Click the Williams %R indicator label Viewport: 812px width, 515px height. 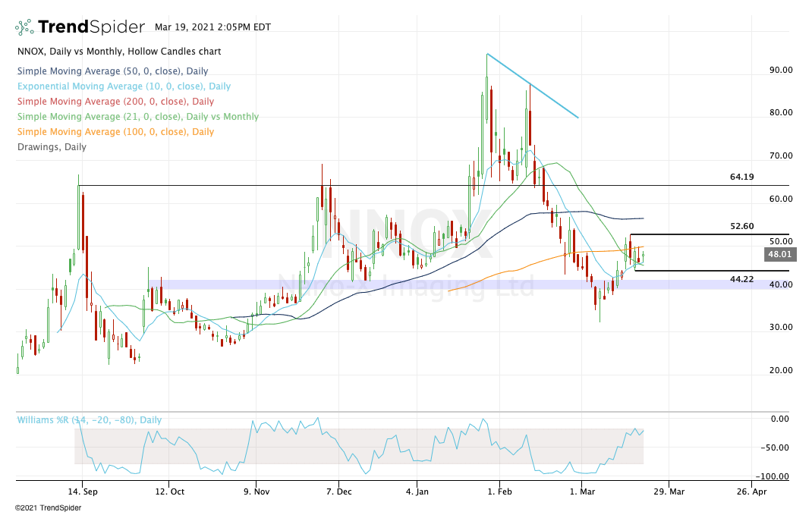[x=89, y=419]
